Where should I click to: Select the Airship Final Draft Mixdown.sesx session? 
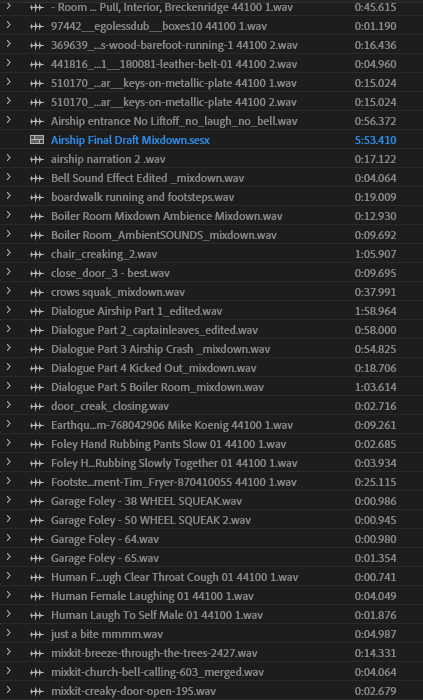[x=130, y=140]
